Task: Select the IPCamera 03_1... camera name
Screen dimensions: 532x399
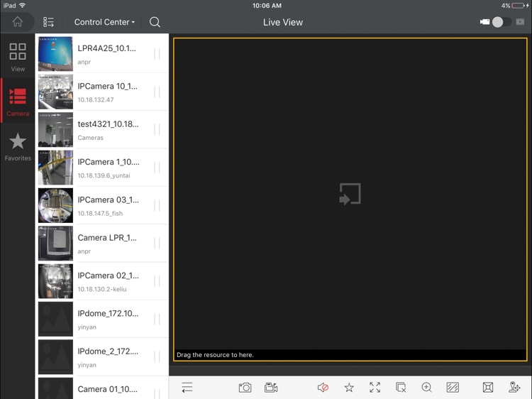Action: click(108, 199)
